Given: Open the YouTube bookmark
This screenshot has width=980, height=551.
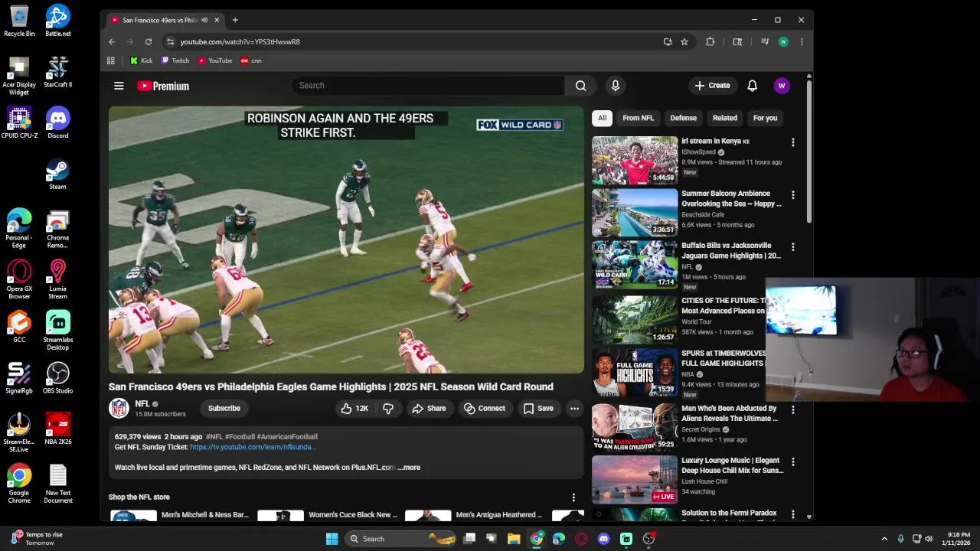Looking at the screenshot, I should [x=215, y=60].
